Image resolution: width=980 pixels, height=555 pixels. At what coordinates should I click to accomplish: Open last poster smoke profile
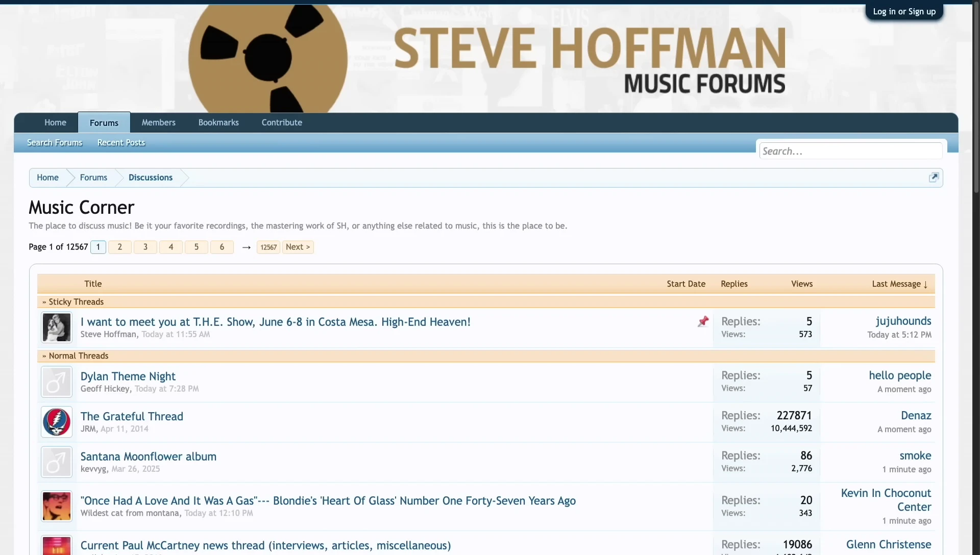pyautogui.click(x=915, y=456)
